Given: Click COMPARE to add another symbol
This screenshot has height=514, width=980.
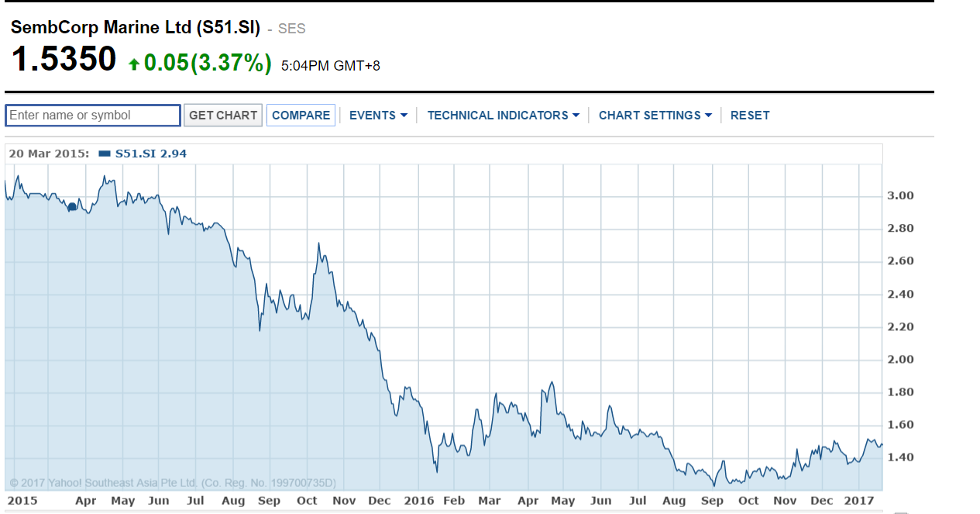Looking at the screenshot, I should [301, 114].
